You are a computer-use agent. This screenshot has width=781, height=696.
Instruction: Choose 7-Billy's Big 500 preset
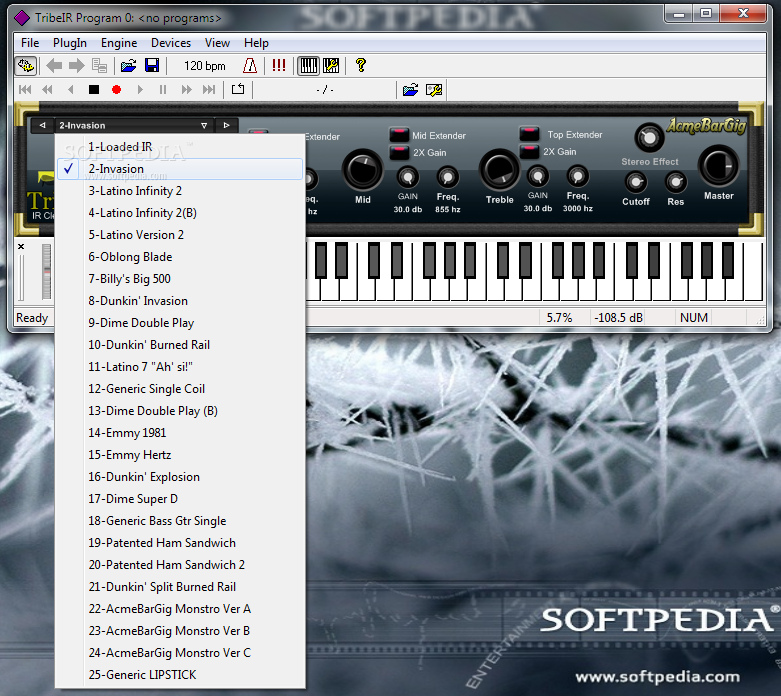(180, 278)
